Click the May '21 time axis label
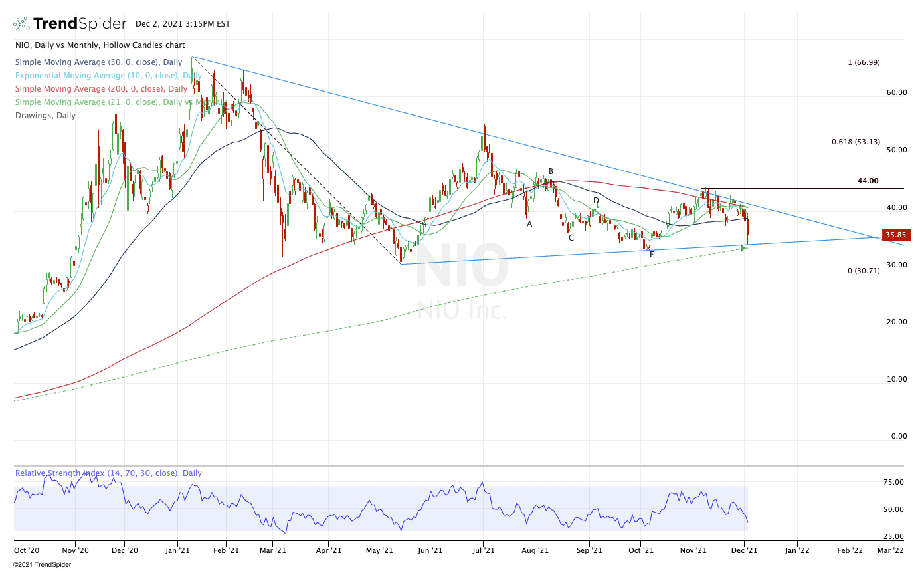Image resolution: width=924 pixels, height=571 pixels. click(x=378, y=550)
